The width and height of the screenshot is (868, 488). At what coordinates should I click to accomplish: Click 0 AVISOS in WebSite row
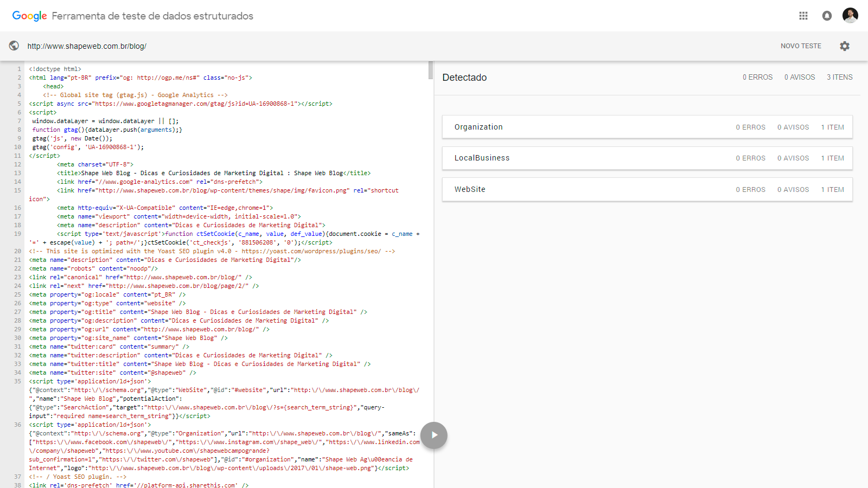(793, 189)
